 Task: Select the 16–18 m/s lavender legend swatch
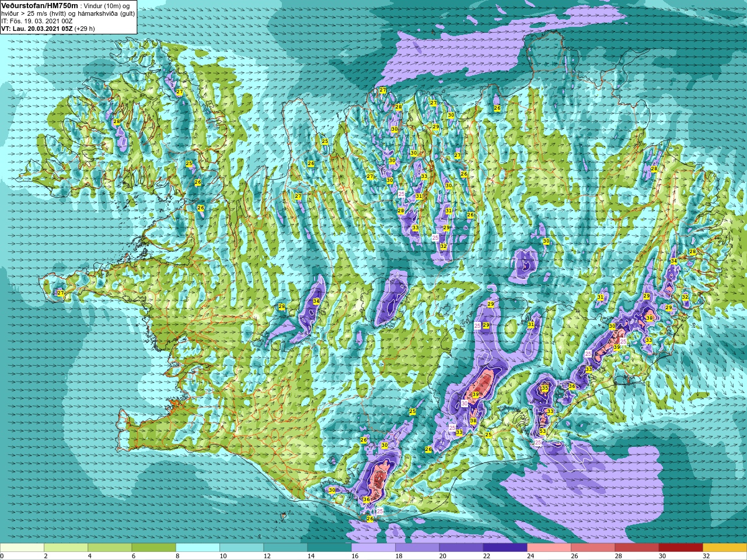point(373,548)
